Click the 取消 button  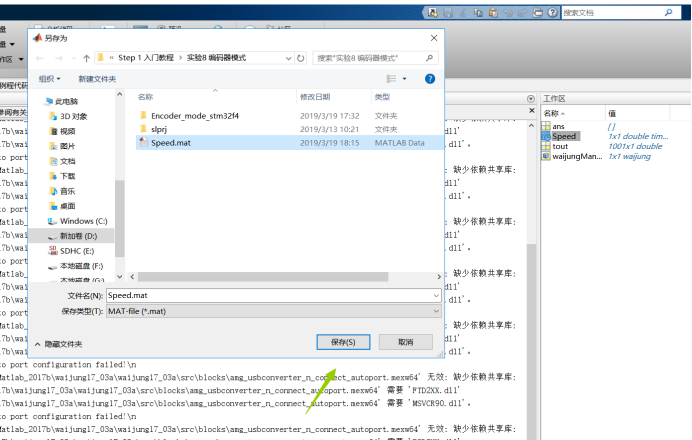point(406,342)
